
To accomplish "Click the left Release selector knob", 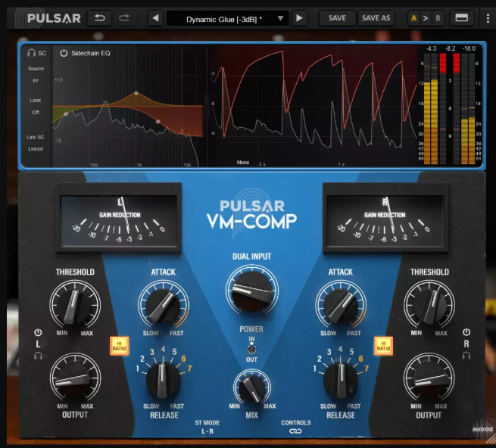I will [163, 380].
